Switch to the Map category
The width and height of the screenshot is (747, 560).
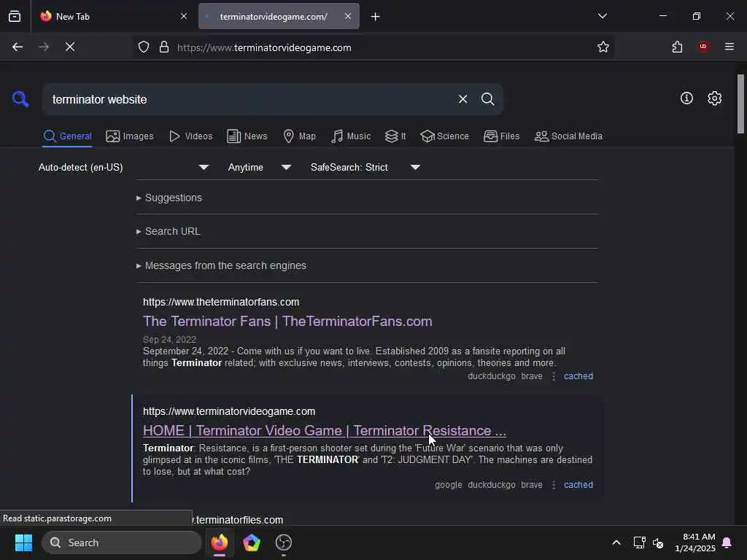300,136
